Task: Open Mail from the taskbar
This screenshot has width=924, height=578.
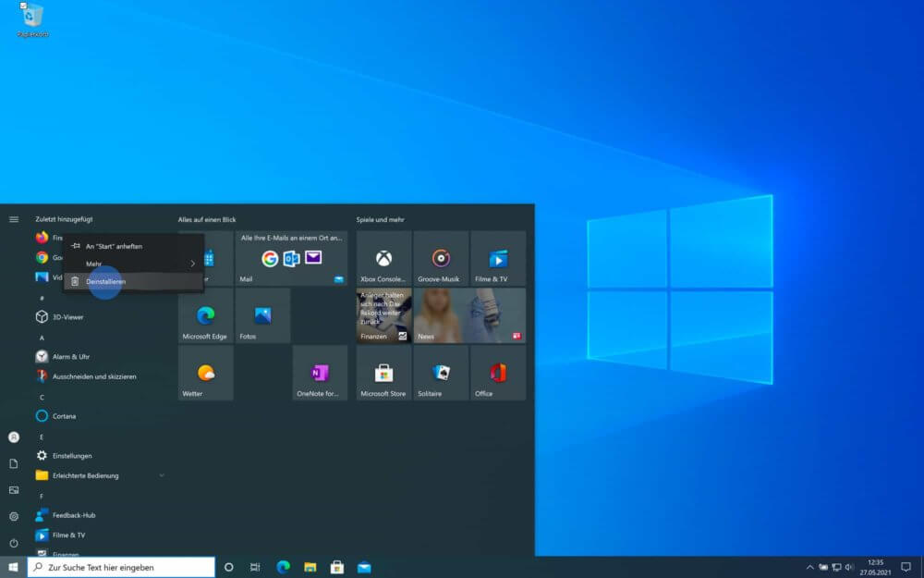Action: (364, 568)
